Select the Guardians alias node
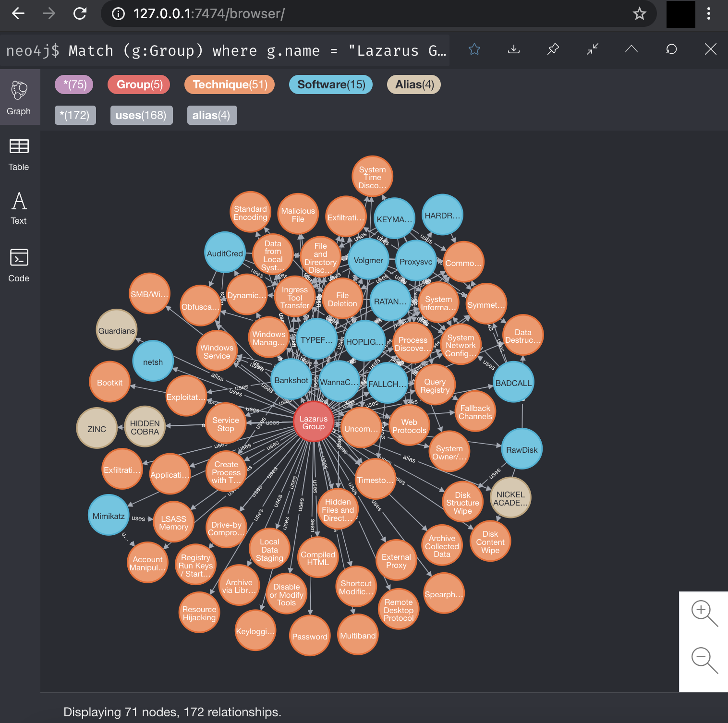Viewport: 728px width, 723px height. pos(117,330)
